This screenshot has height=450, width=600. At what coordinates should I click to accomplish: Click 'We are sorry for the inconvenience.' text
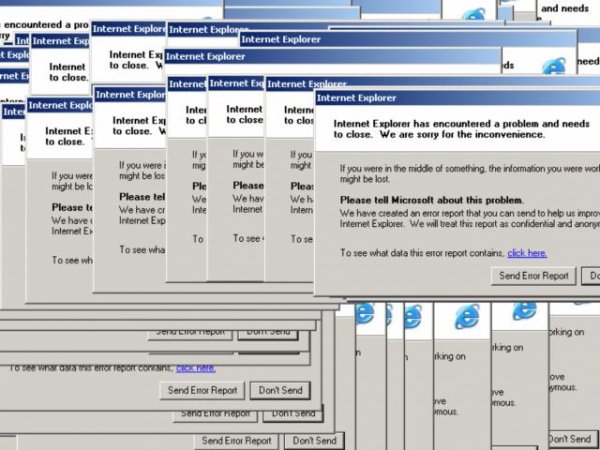pyautogui.click(x=462, y=135)
